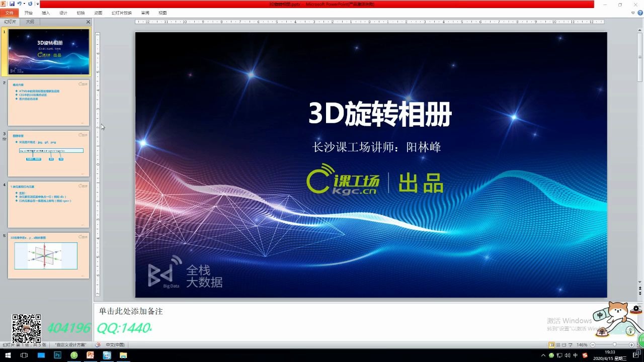Switch to the 设计 ribbon tab

[x=63, y=13]
